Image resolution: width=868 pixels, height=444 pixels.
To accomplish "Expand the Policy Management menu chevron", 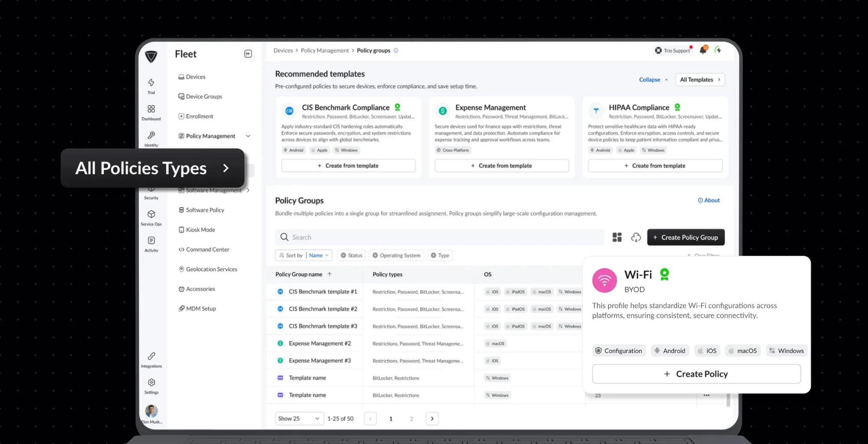I will (x=248, y=136).
